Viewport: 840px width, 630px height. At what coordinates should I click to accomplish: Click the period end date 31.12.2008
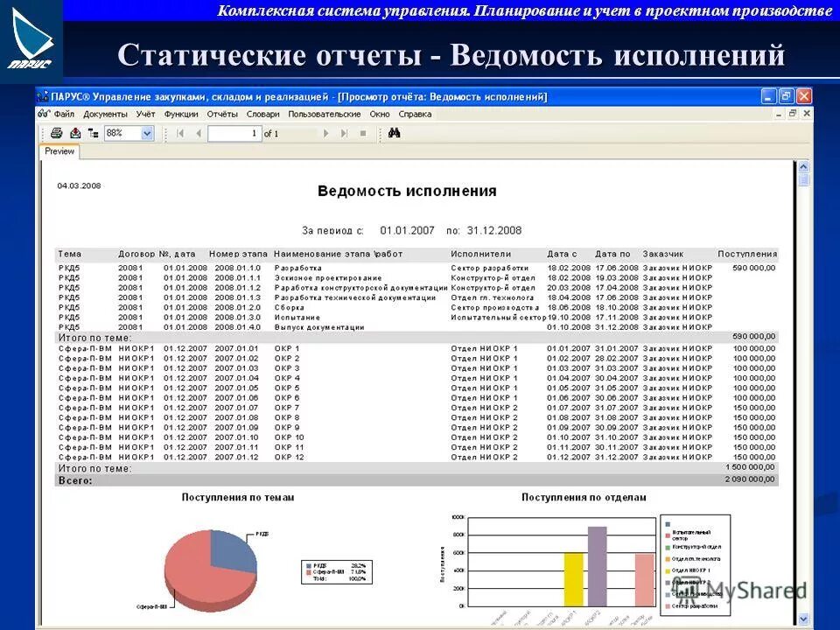[494, 230]
